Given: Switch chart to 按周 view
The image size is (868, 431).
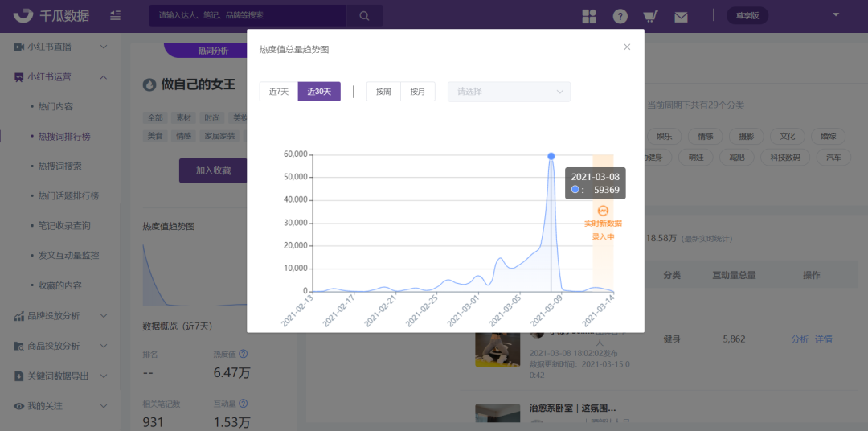Looking at the screenshot, I should pyautogui.click(x=383, y=92).
